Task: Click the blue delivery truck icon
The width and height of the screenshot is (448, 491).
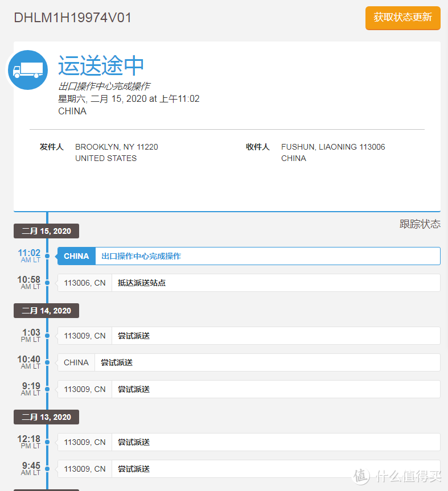Action: click(x=27, y=70)
